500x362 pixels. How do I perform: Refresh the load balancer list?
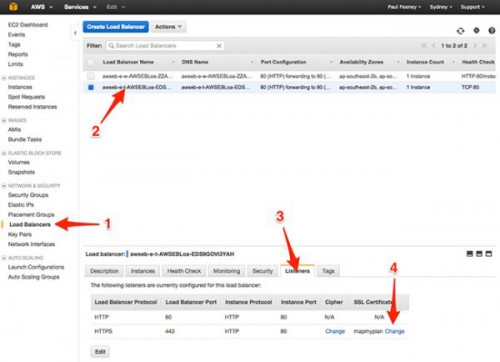coord(460,31)
